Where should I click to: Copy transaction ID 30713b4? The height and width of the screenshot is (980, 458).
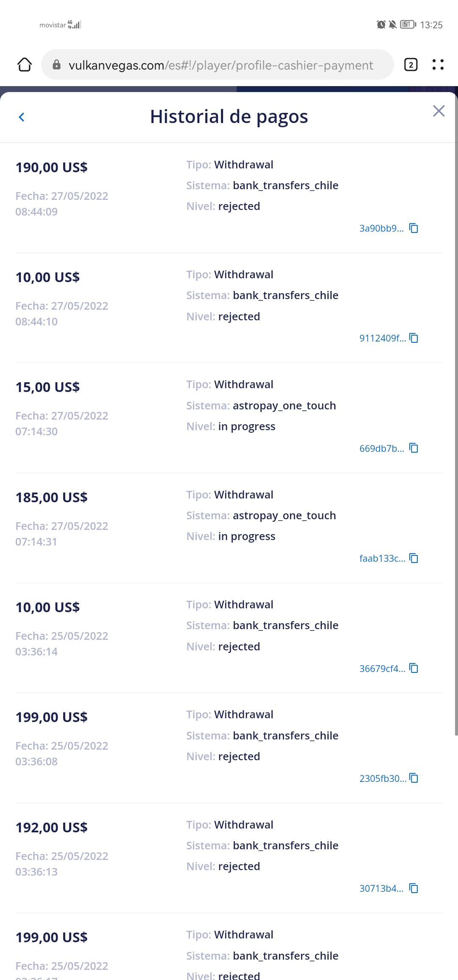coord(413,888)
